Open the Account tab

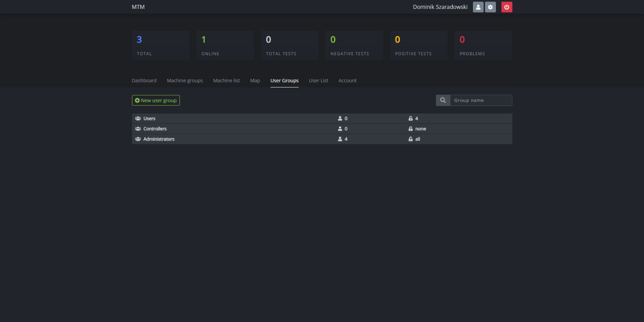347,81
